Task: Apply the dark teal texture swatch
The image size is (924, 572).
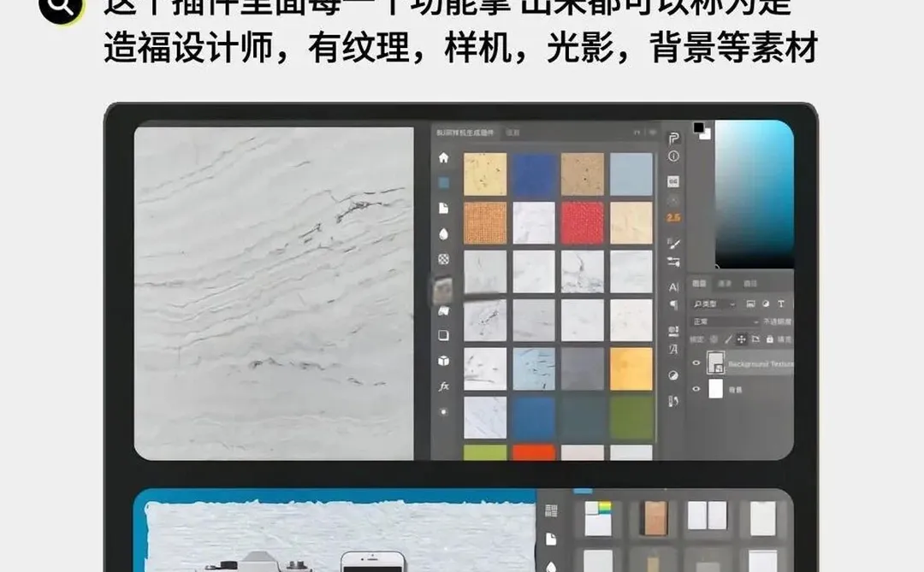Action: (x=583, y=417)
